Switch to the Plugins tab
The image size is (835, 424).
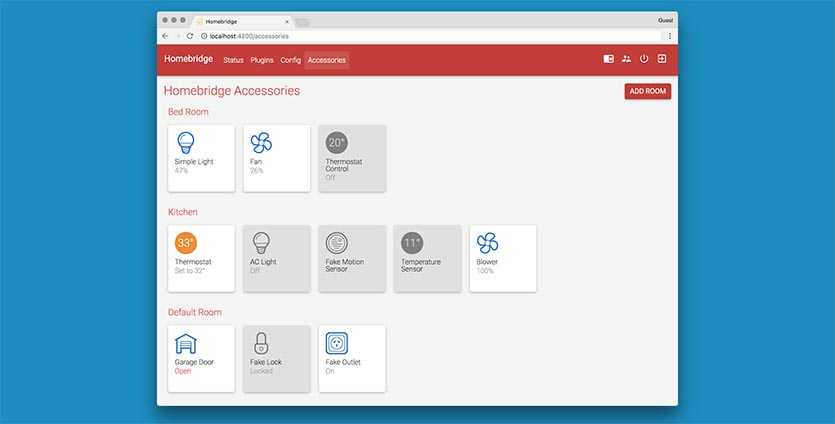(x=262, y=60)
